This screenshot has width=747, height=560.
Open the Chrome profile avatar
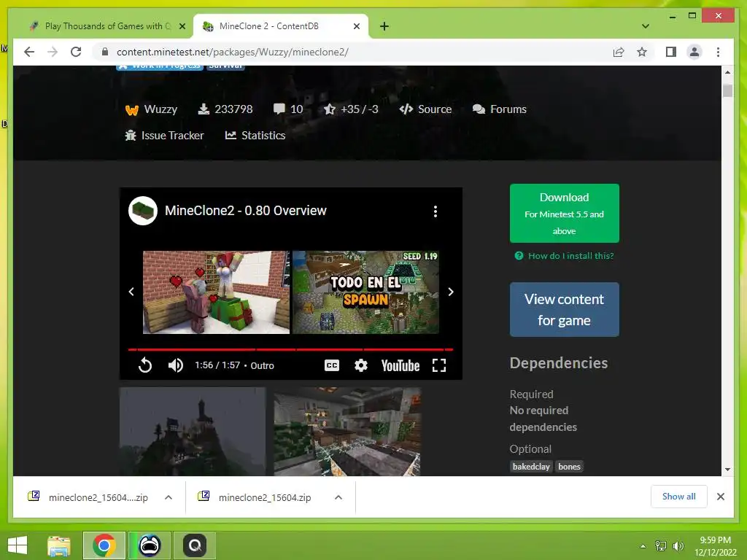coord(694,52)
